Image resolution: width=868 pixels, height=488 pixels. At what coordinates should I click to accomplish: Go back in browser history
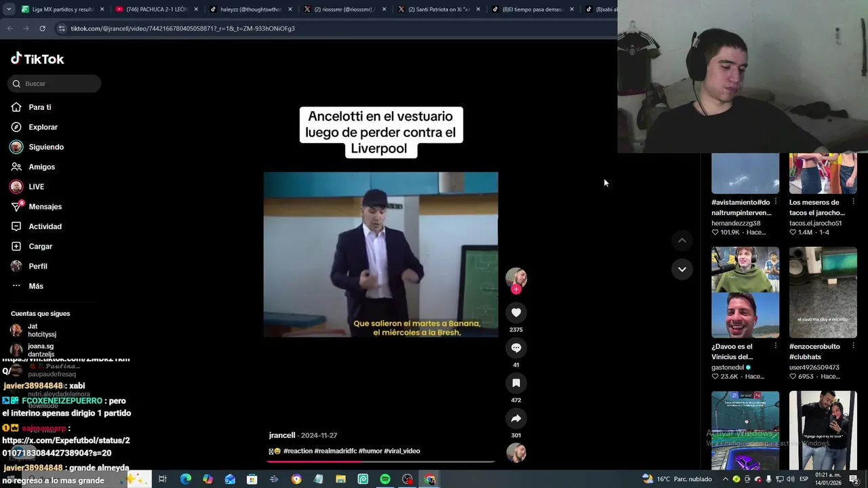pyautogui.click(x=9, y=28)
